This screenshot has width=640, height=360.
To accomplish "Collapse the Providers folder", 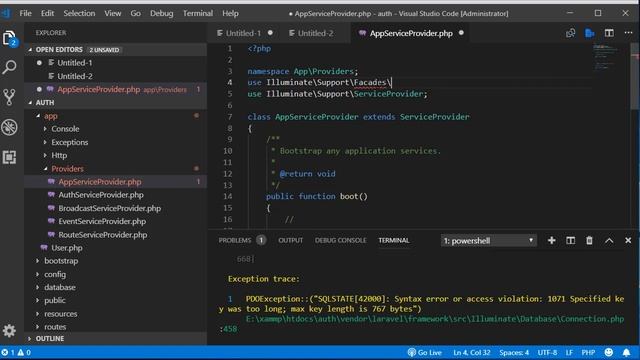I will (x=45, y=169).
